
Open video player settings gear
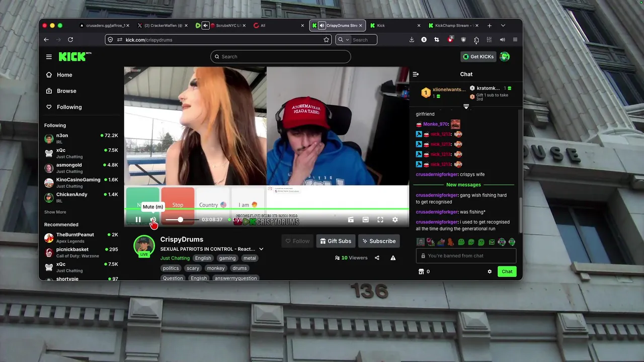coord(395,220)
